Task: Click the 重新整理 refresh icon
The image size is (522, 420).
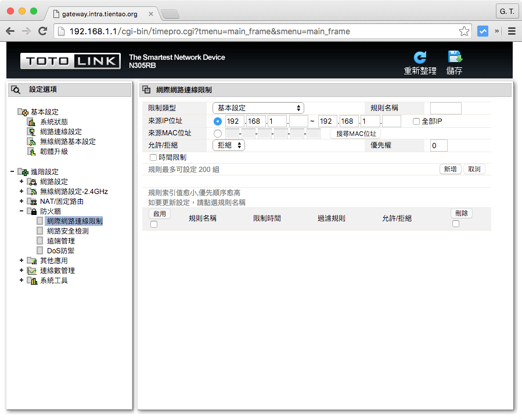Action: coord(420,58)
